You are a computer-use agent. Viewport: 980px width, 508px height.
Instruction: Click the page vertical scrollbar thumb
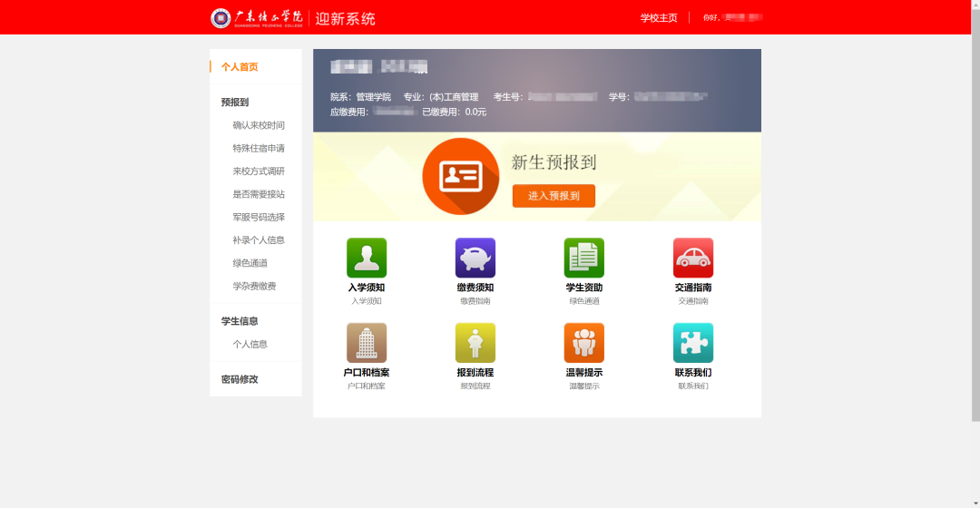point(975,214)
